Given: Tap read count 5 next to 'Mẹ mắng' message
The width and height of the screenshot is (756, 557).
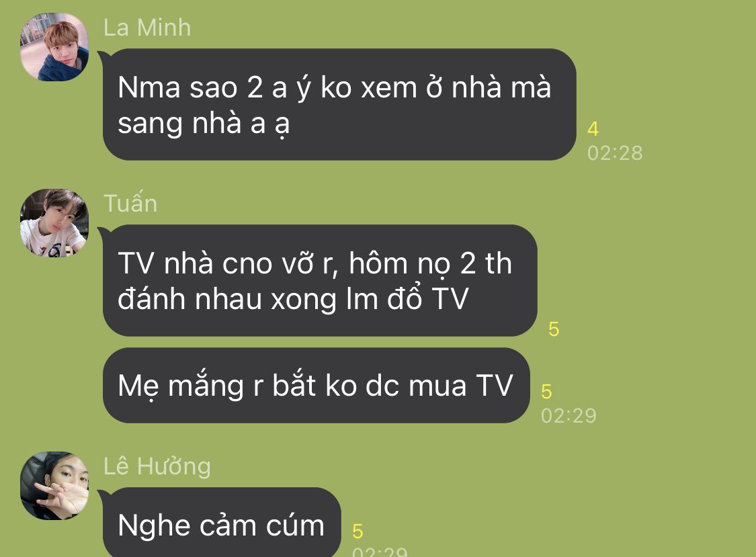Looking at the screenshot, I should tap(546, 392).
